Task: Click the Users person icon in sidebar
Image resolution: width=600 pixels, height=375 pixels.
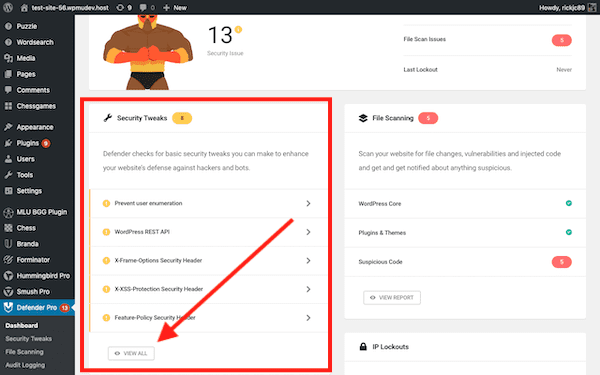Action: pos(8,159)
